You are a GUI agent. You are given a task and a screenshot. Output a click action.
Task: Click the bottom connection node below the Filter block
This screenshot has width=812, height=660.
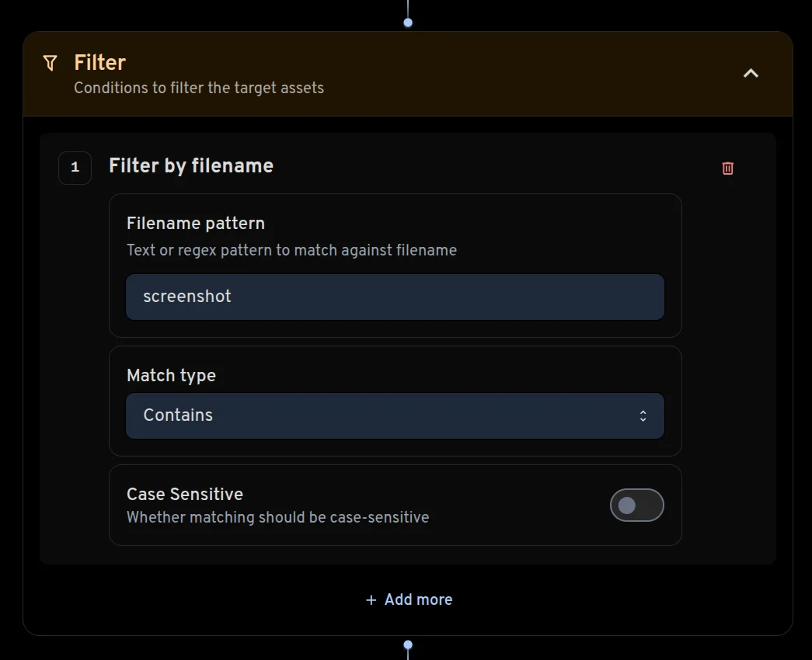pyautogui.click(x=407, y=646)
